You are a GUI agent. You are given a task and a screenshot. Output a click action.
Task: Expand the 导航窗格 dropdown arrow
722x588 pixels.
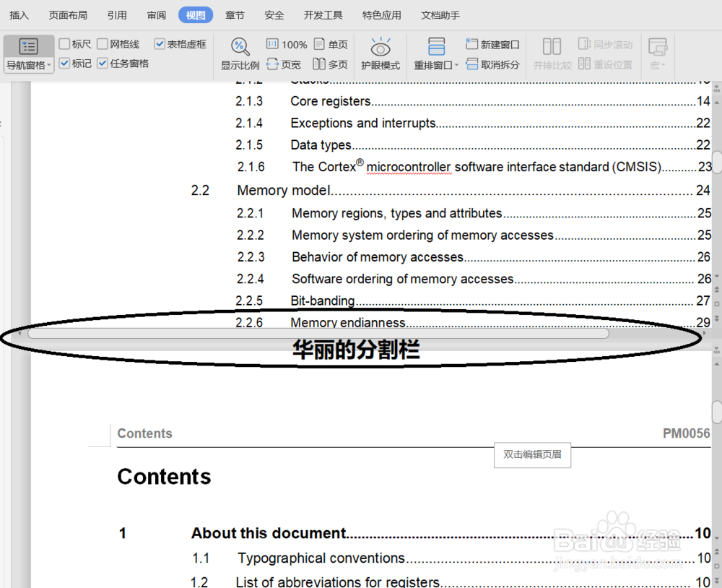click(49, 66)
